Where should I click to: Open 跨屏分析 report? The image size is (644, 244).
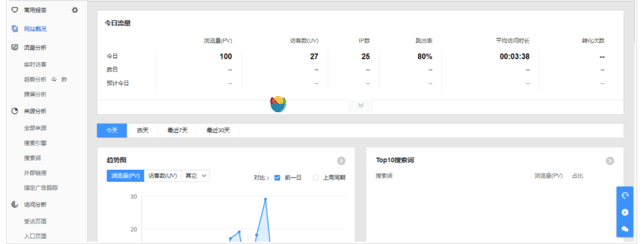[35, 94]
